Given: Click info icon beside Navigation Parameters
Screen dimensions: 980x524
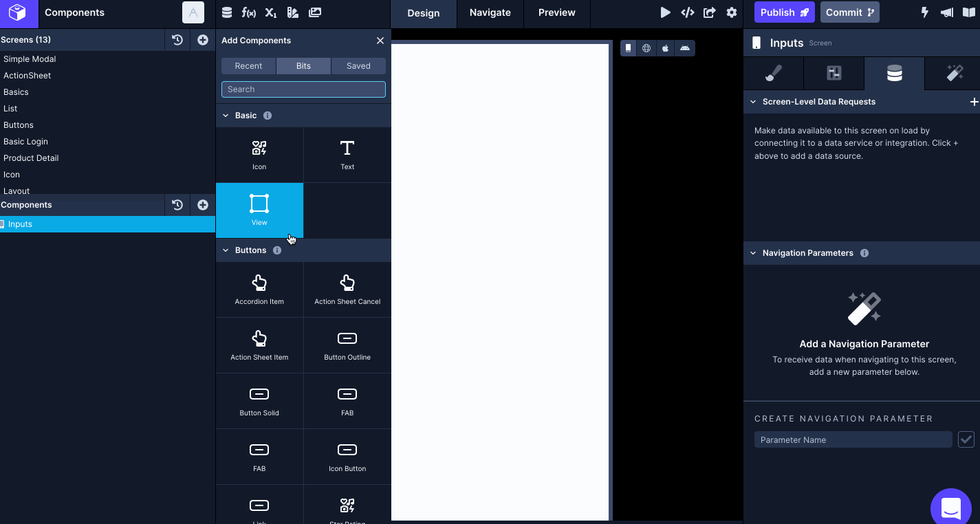Looking at the screenshot, I should click(864, 253).
